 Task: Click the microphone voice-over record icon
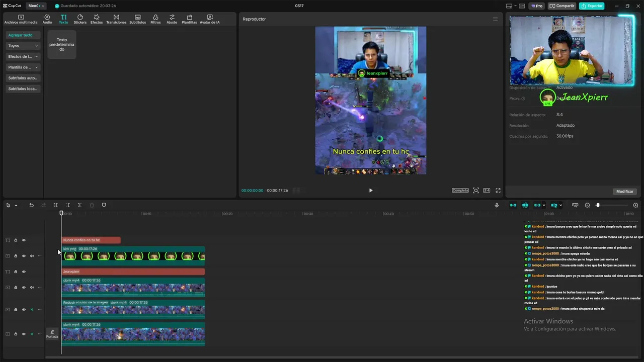pos(497,205)
